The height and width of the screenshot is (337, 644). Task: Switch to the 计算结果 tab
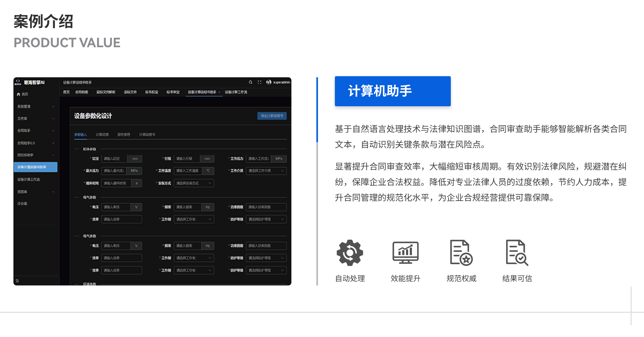tap(102, 134)
